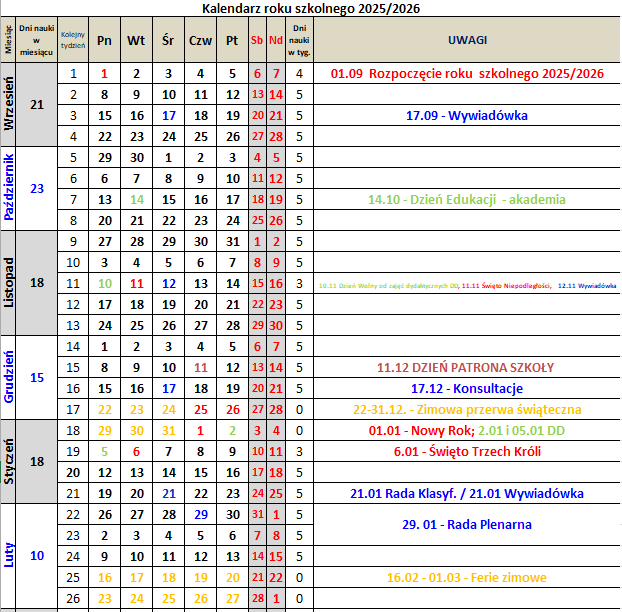Click the Listopad month label
This screenshot has height=612, width=622.
(9, 283)
